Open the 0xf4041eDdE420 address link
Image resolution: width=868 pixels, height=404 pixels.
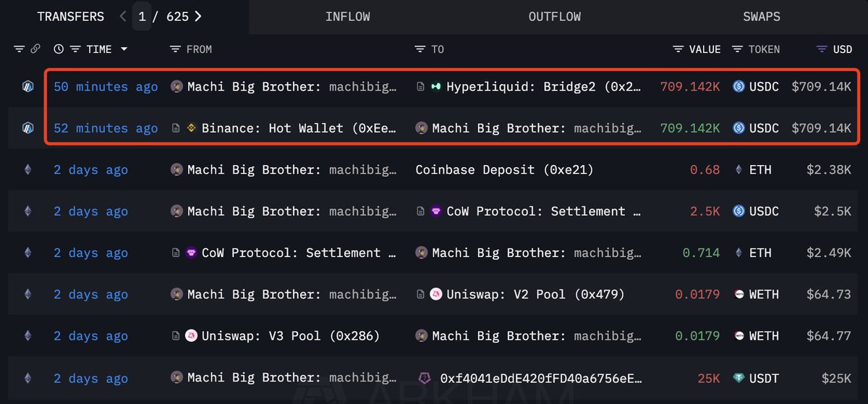(540, 378)
